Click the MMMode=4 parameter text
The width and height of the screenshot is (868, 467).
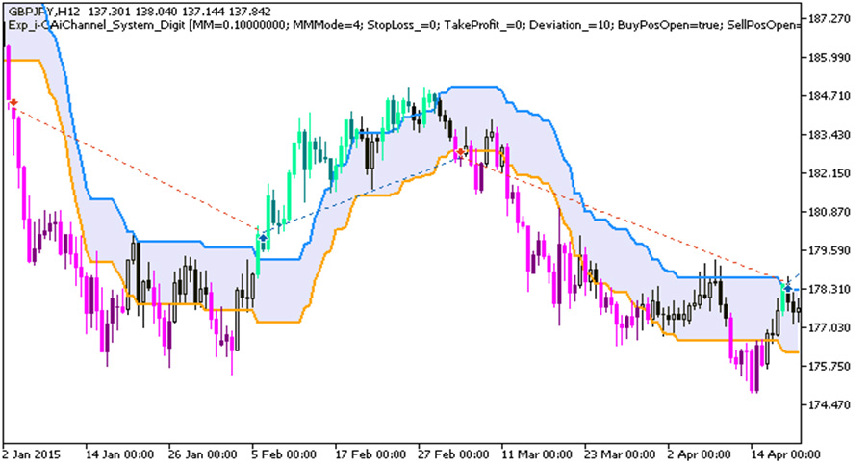coord(325,25)
